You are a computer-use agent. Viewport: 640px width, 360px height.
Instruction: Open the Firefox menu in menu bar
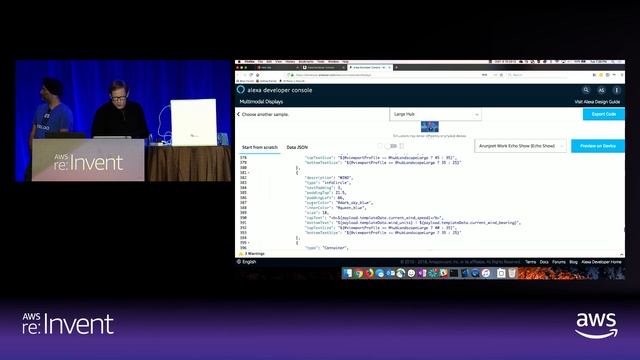click(x=249, y=62)
